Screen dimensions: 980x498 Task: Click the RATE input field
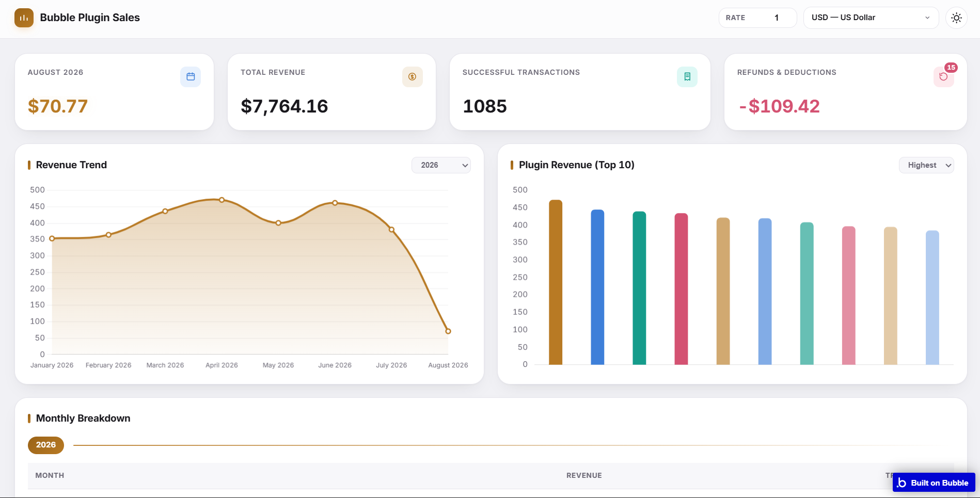click(757, 18)
